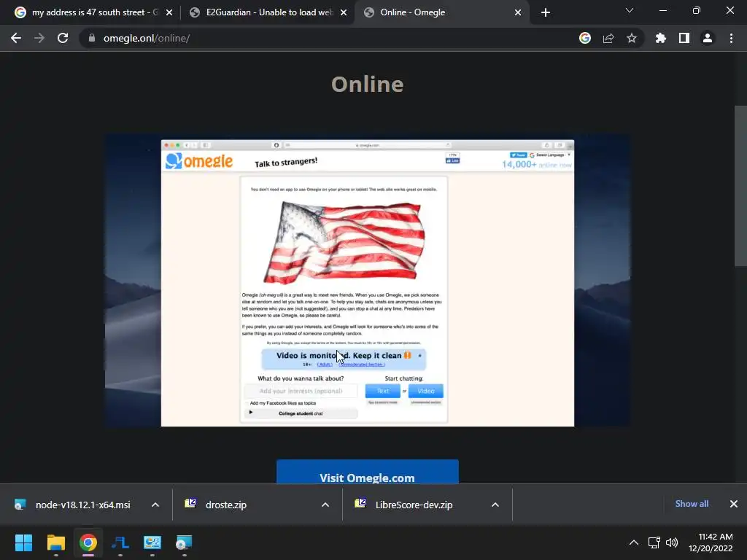This screenshot has width=747, height=560.
Task: Share this page using the share icon
Action: click(x=608, y=38)
